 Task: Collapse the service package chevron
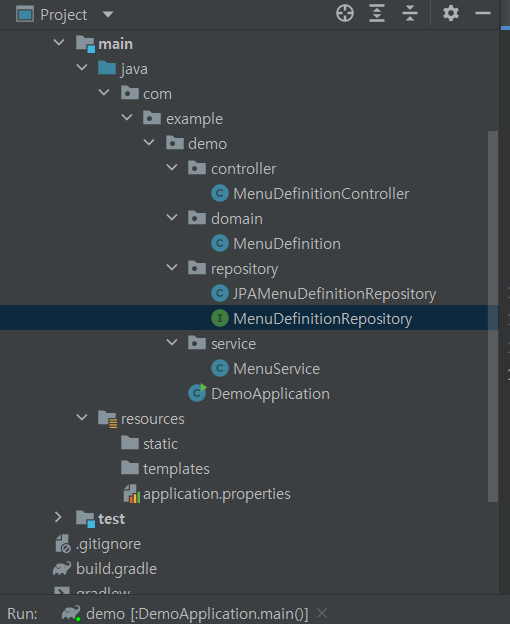(x=172, y=342)
